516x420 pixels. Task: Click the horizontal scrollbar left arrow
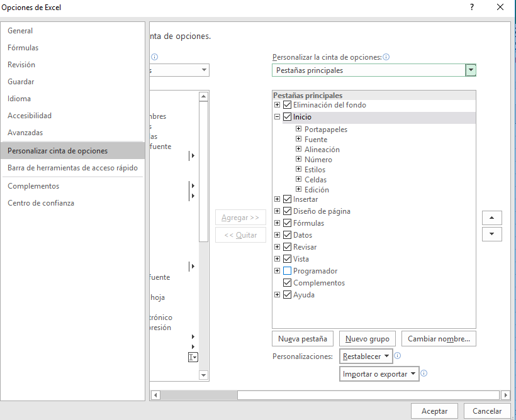coord(155,395)
